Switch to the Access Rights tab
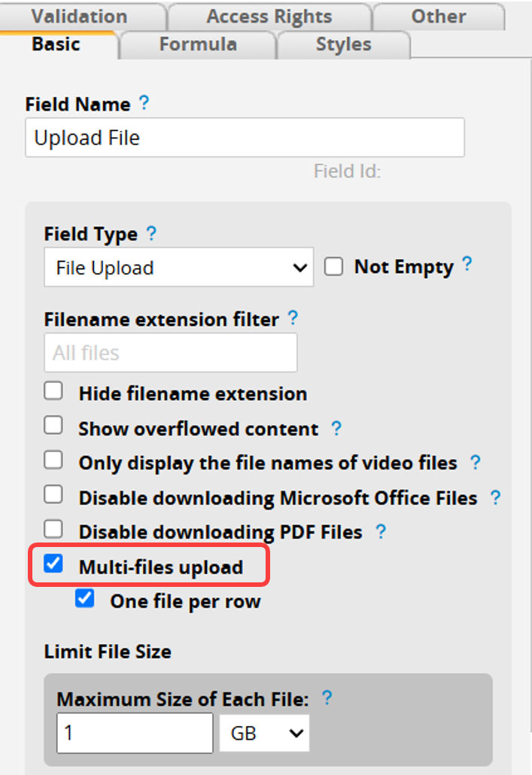The image size is (532, 775). tap(269, 17)
